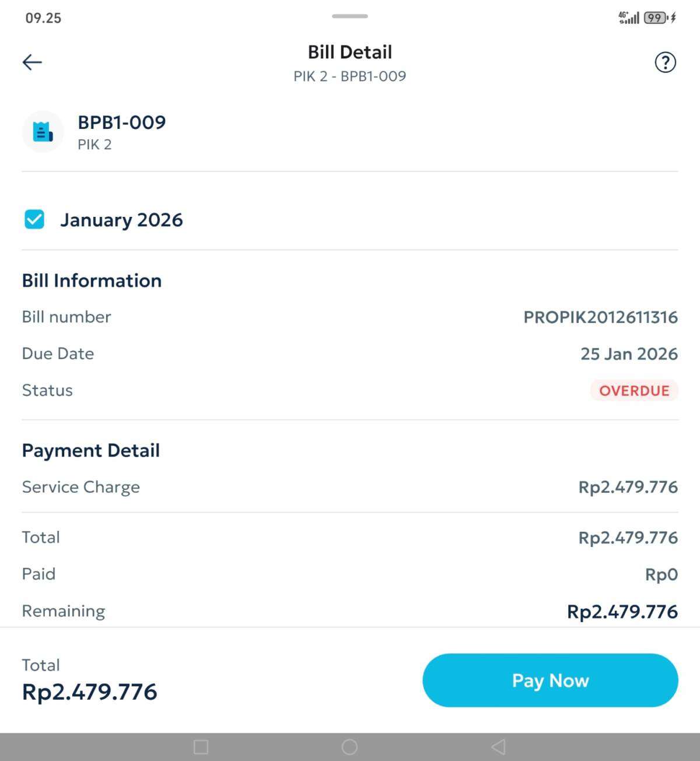Uncheck the January 2026 checkbox

[34, 219]
